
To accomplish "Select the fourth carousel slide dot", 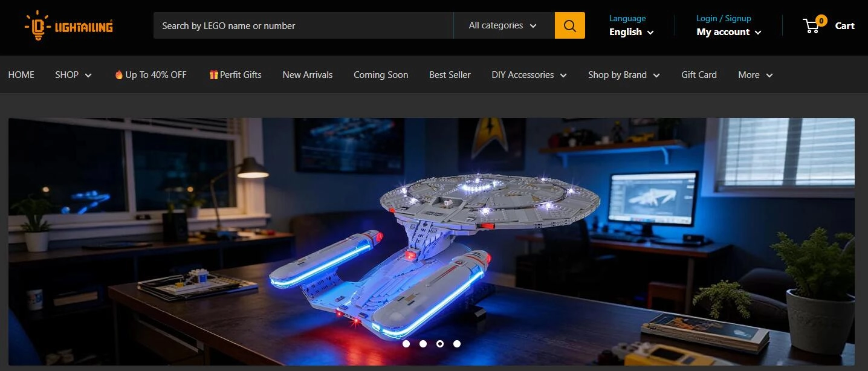I will pos(457,344).
